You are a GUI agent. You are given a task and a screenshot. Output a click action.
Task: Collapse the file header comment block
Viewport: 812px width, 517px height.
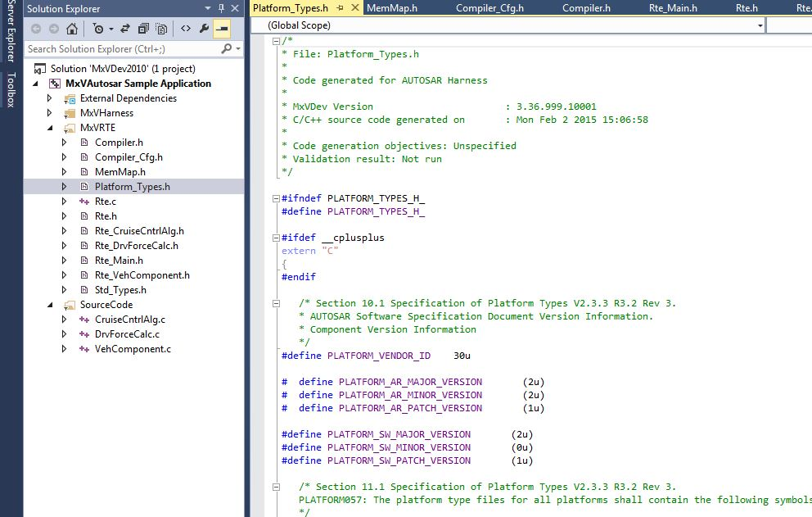coord(276,41)
